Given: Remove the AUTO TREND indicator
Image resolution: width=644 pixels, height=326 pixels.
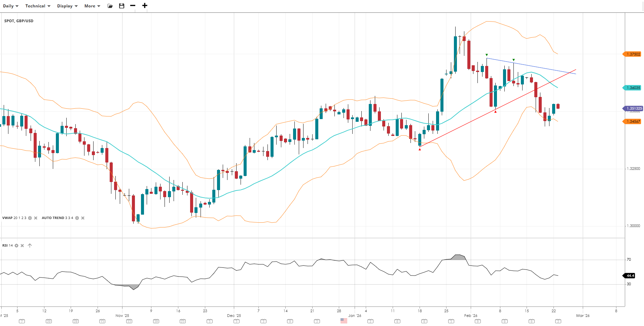Looking at the screenshot, I should [x=83, y=218].
